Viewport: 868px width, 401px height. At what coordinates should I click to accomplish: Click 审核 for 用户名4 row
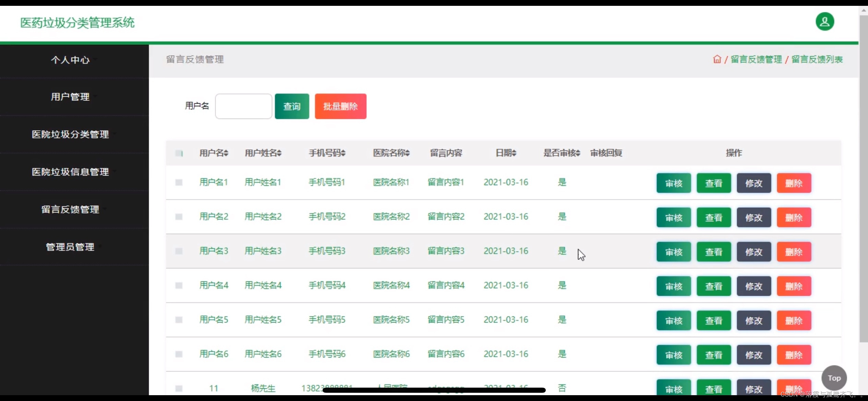(x=674, y=286)
